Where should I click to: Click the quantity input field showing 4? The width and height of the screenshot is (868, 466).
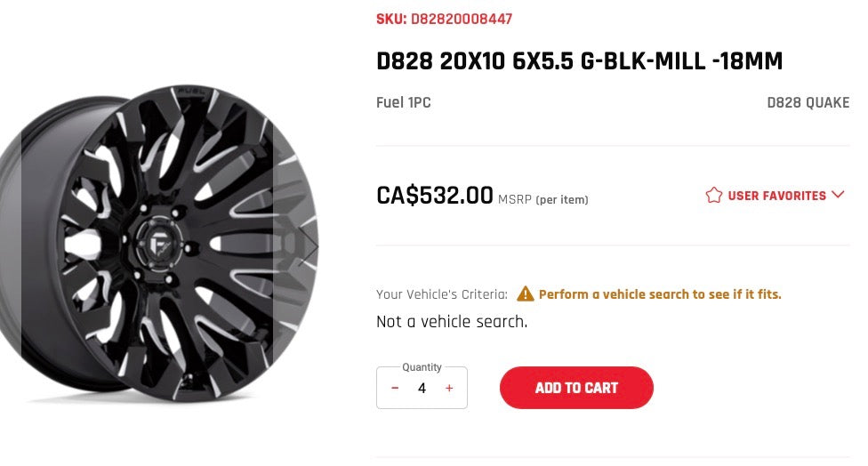coord(422,389)
